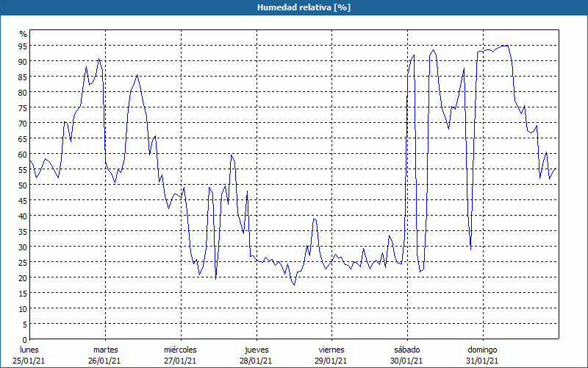Select the 31/01/21 date label
The width and height of the screenshot is (588, 368).
(482, 361)
